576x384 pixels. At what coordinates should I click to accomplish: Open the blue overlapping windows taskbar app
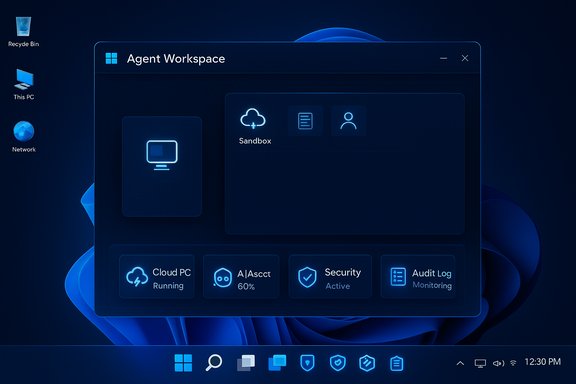(277, 363)
